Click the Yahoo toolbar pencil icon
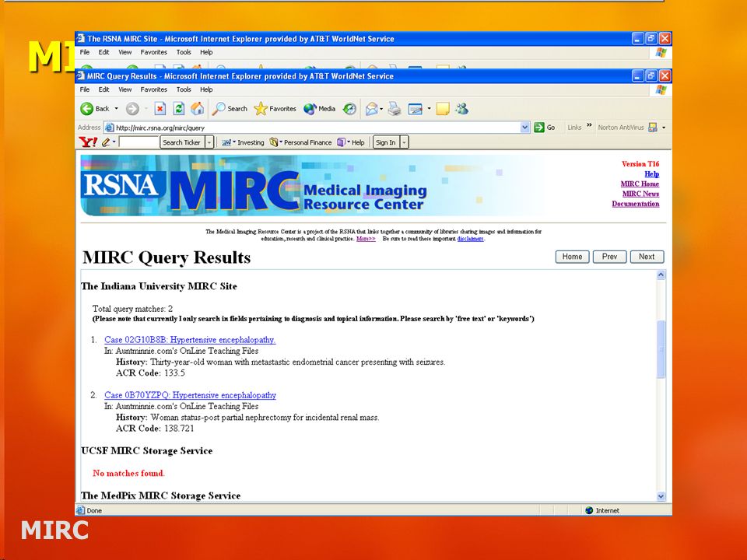The width and height of the screenshot is (747, 560). (106, 142)
